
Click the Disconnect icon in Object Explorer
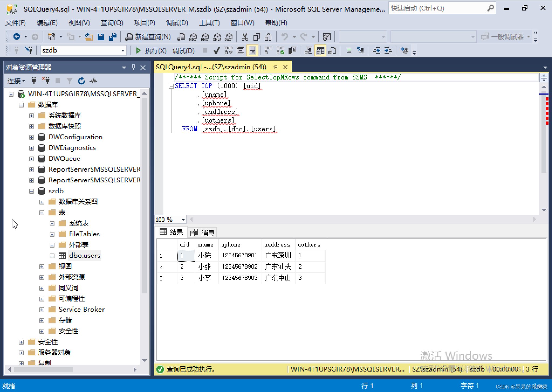coord(46,81)
